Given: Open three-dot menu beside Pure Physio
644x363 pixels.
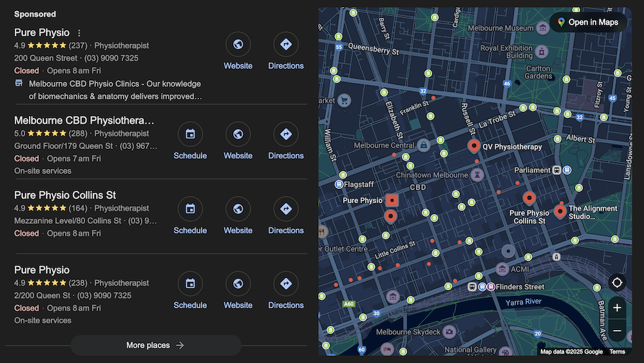Looking at the screenshot, I should (x=79, y=33).
